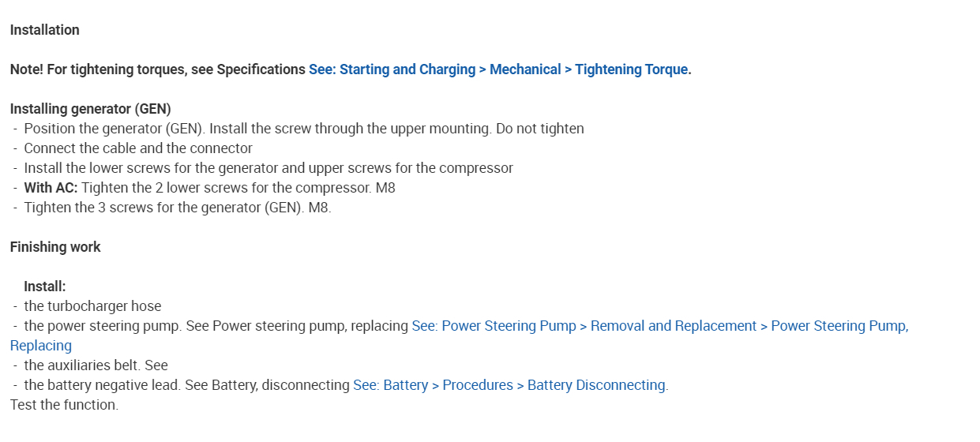This screenshot has width=980, height=442.
Task: Click the bold 'Install:' label
Action: [45, 287]
